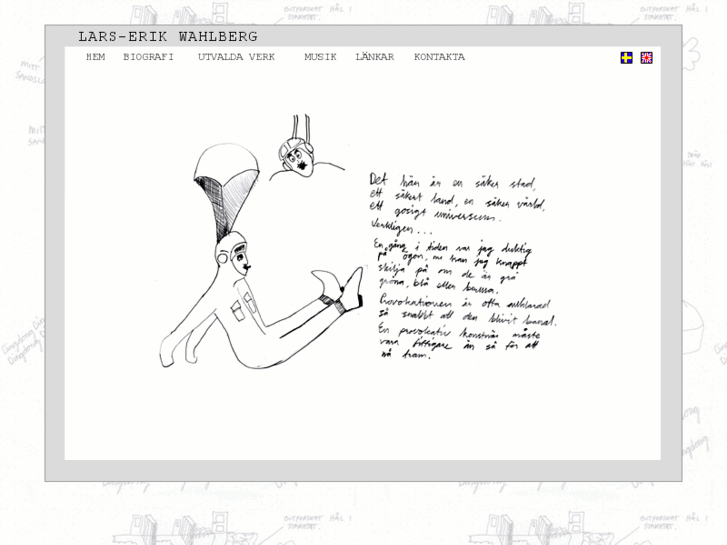
Task: Click the Lars-Erik Wahlberg site title
Action: coord(168,36)
